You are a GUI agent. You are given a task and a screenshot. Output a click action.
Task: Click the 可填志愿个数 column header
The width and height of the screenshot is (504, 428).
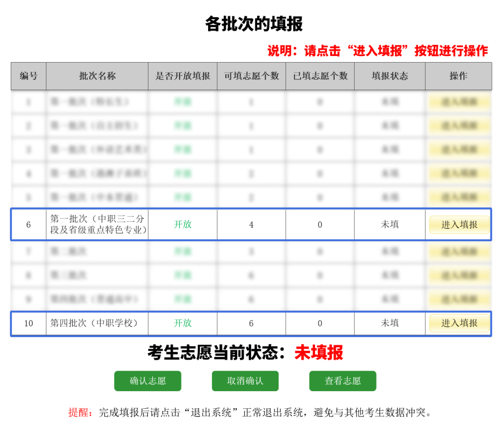252,76
